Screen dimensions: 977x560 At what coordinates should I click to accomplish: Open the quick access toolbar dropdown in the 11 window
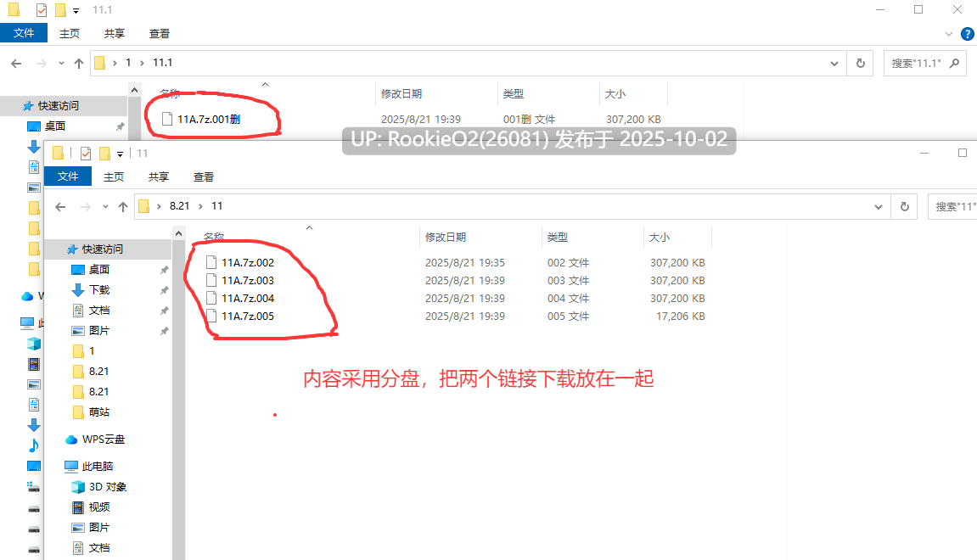(x=121, y=154)
